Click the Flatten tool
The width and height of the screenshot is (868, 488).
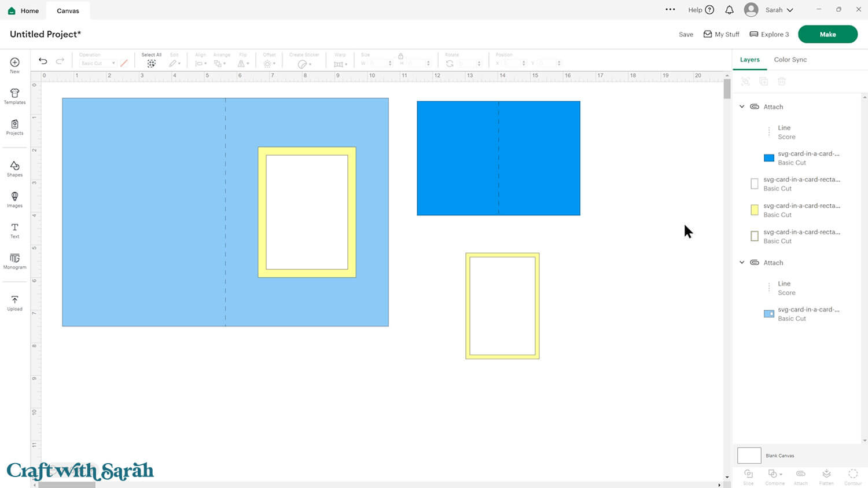point(826,476)
